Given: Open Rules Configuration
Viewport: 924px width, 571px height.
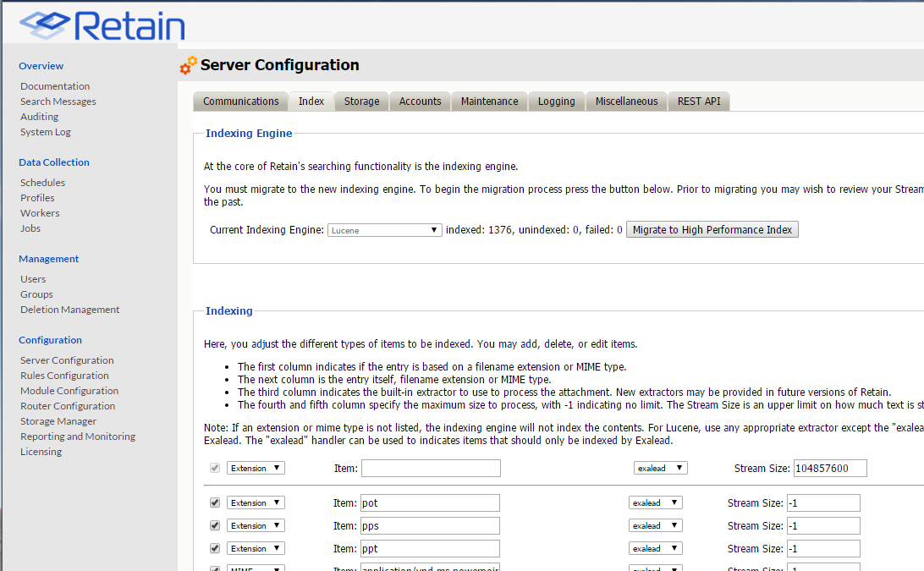Looking at the screenshot, I should pyautogui.click(x=64, y=376).
